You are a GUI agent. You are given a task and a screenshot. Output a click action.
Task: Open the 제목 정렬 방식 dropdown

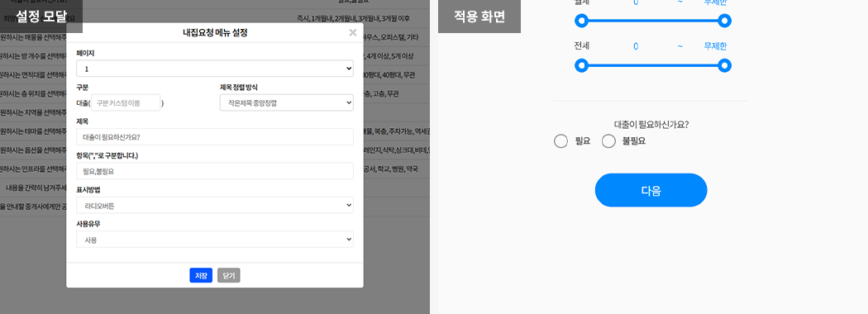(x=287, y=102)
